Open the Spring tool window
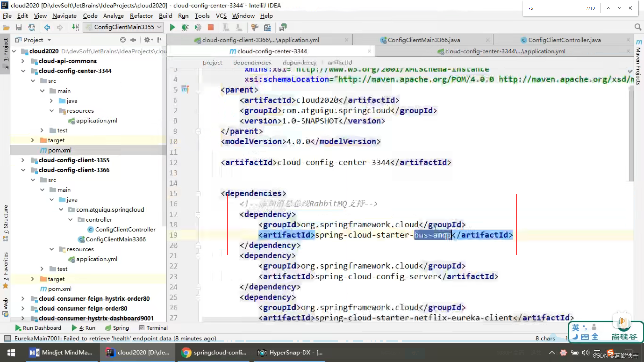The image size is (644, 362). (x=117, y=328)
